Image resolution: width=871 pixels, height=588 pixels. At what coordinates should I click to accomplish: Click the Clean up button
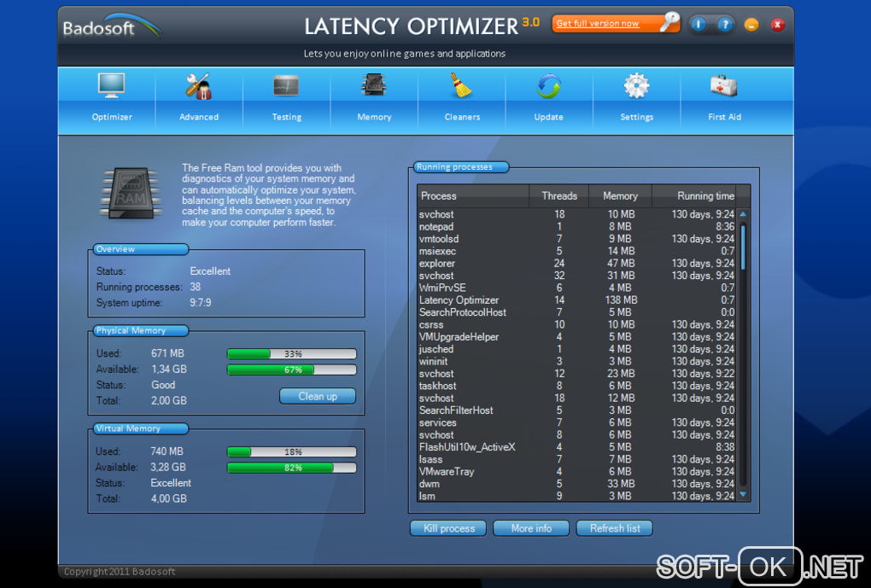(318, 397)
